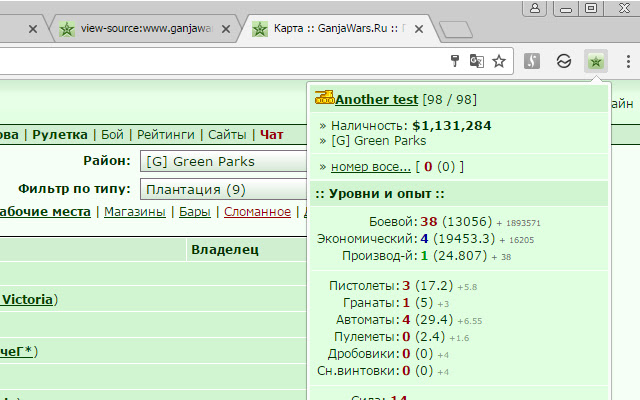Open the red Чат link
The image size is (640, 400).
coord(271,135)
